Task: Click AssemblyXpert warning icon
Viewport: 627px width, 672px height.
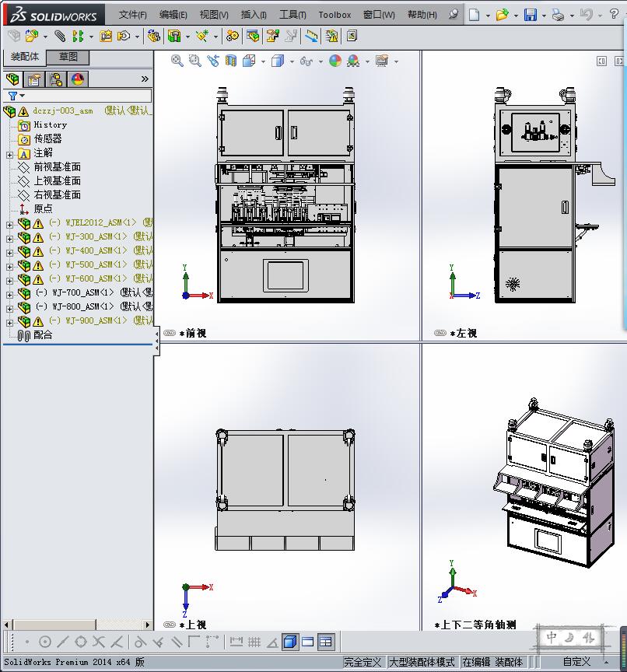Action: click(x=331, y=36)
